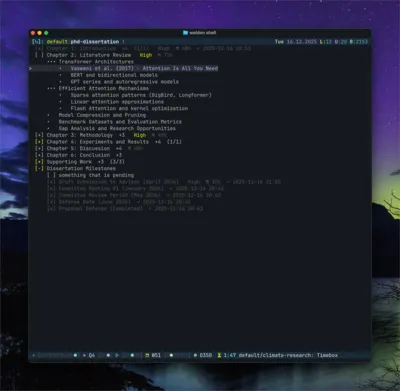400x391 pixels.
Task: Select 'BERT and bidirectional models' row
Action: pyautogui.click(x=114, y=75)
